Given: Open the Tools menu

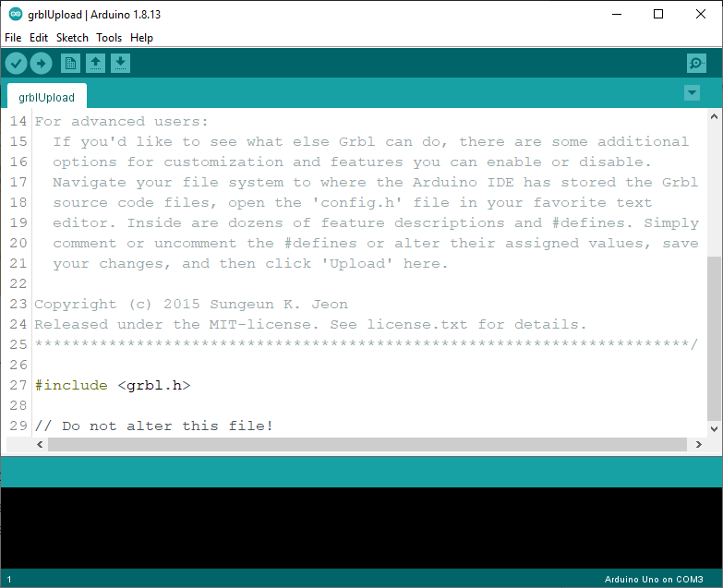Looking at the screenshot, I should (109, 38).
